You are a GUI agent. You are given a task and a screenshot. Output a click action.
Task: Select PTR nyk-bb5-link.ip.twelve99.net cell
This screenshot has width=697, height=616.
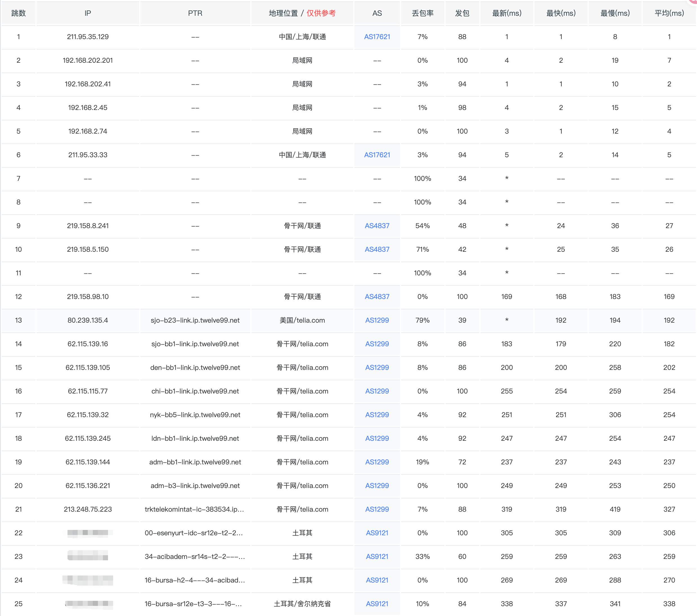coord(195,415)
